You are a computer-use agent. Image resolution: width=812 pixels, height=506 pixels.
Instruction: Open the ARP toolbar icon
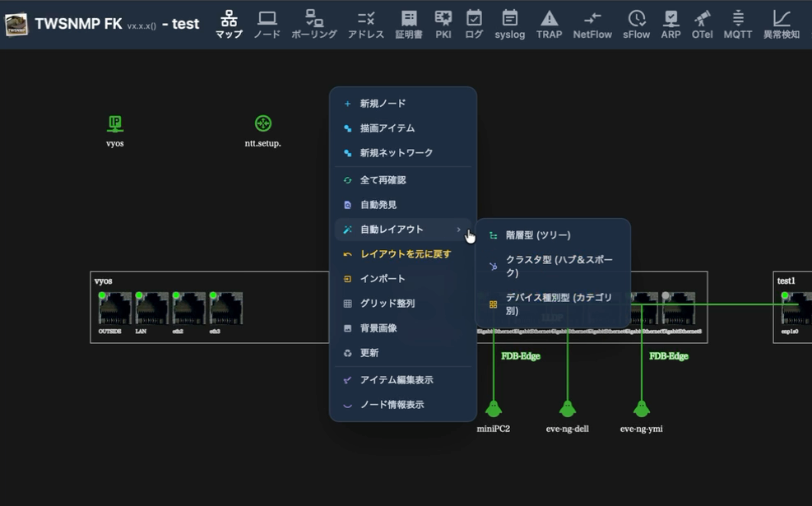click(x=670, y=25)
